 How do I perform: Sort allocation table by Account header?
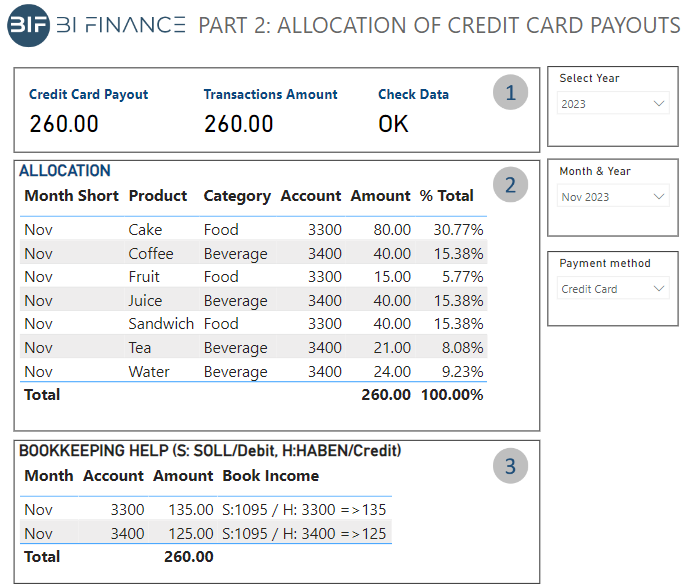(311, 196)
